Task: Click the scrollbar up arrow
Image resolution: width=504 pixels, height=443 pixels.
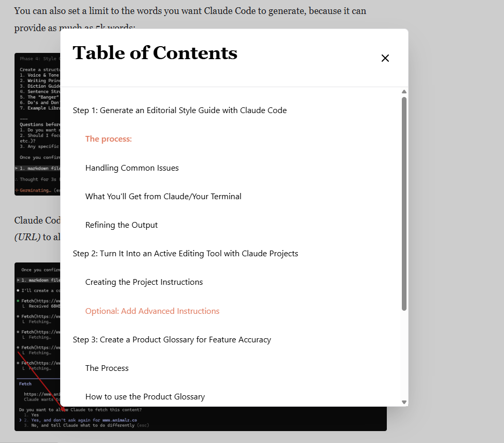Action: tap(404, 91)
